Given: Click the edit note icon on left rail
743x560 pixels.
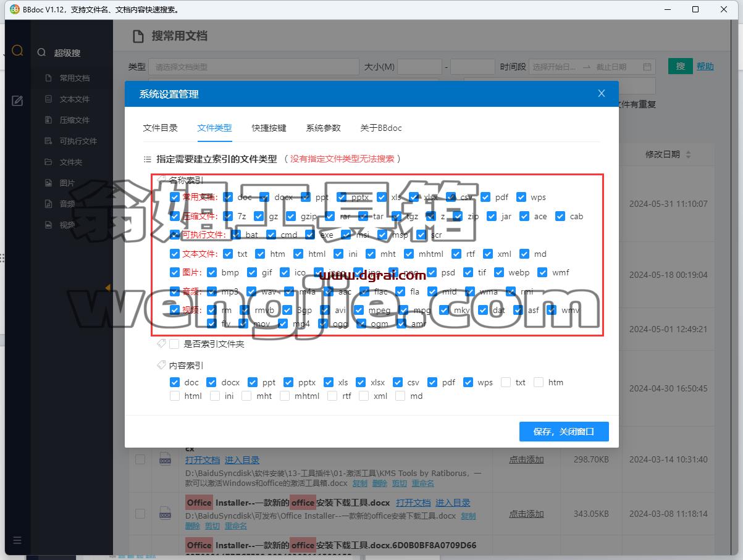Looking at the screenshot, I should point(17,100).
